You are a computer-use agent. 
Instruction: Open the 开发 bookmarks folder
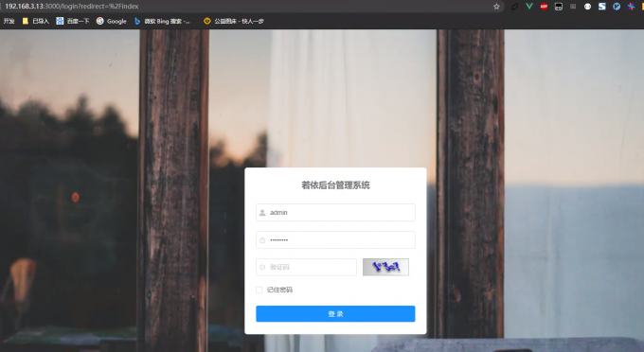(9, 21)
